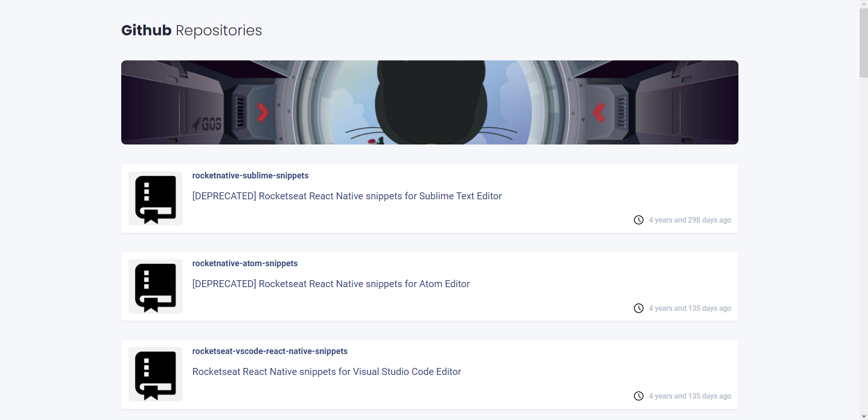Open the rocketnative-atom-snippets repository link
Viewport: 868px width, 420px height.
(x=245, y=263)
